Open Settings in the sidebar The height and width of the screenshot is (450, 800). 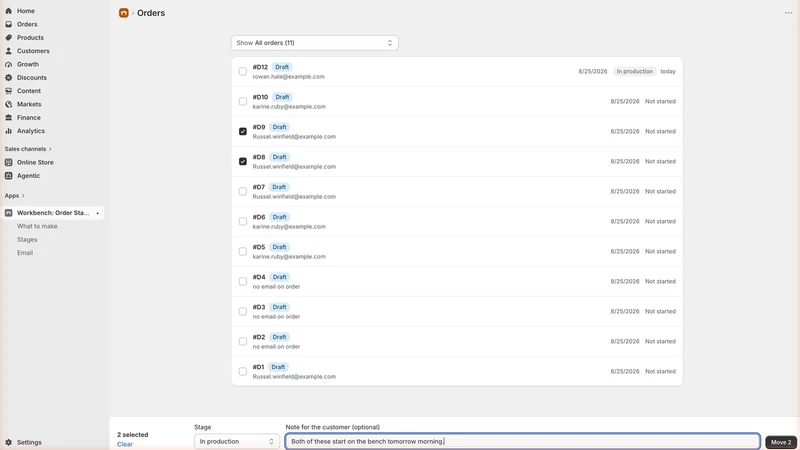tap(29, 442)
